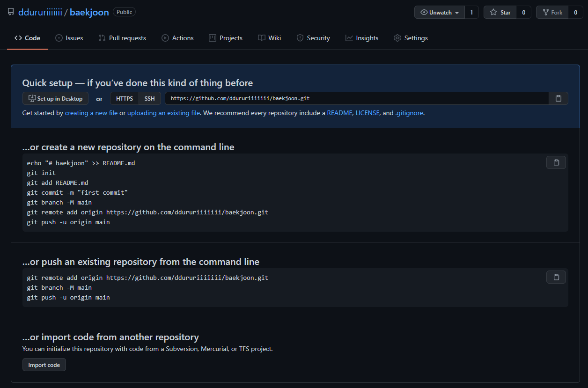Open the Pull requests tab
Viewport: 588px width, 388px height.
(x=122, y=38)
